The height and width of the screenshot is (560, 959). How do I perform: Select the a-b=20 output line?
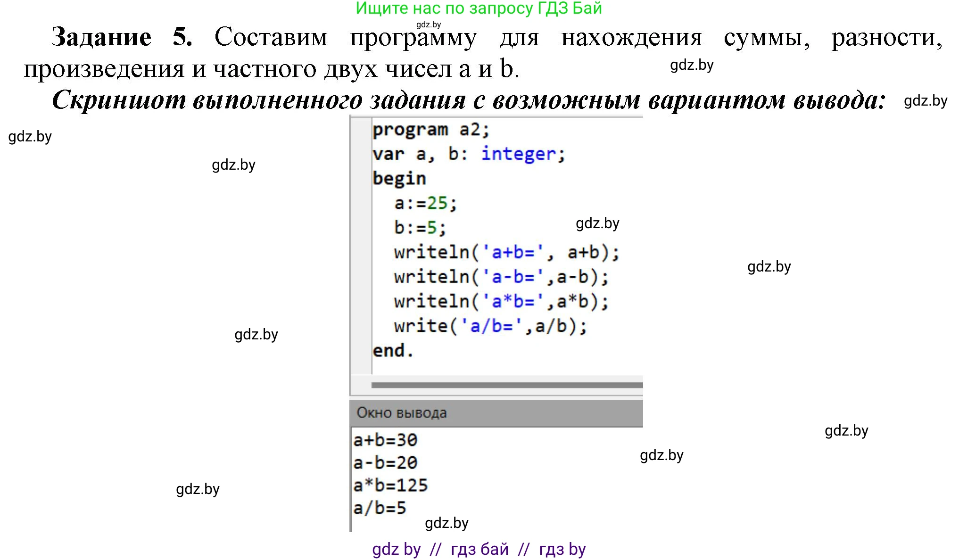384,462
